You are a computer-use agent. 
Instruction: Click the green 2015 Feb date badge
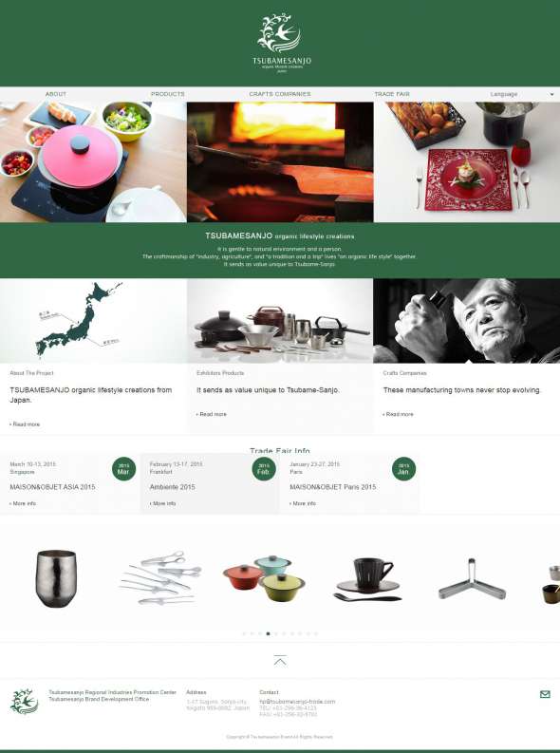click(264, 469)
